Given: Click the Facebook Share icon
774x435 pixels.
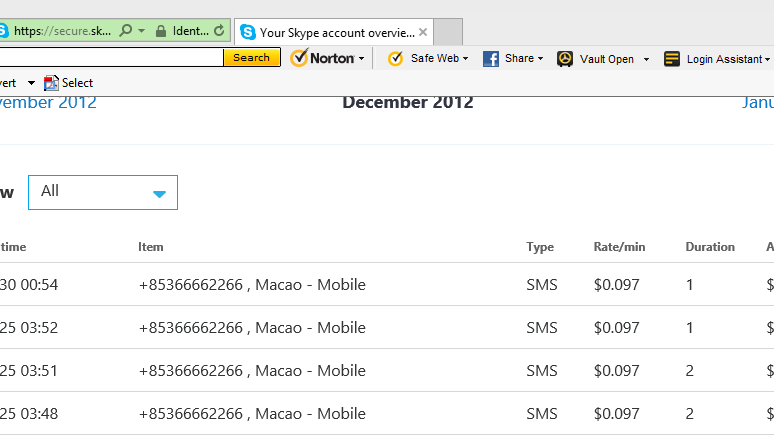Looking at the screenshot, I should tap(491, 59).
